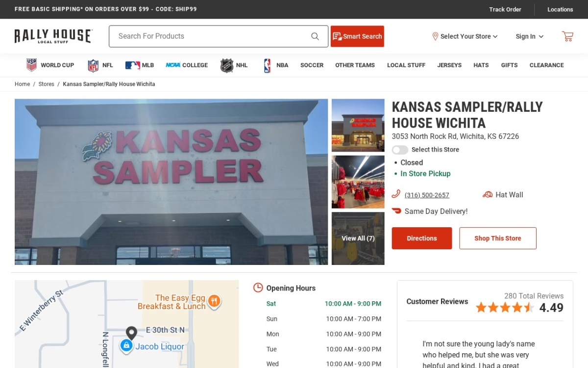Click the NBA logo icon
Image resolution: width=588 pixels, height=368 pixels.
coord(267,65)
